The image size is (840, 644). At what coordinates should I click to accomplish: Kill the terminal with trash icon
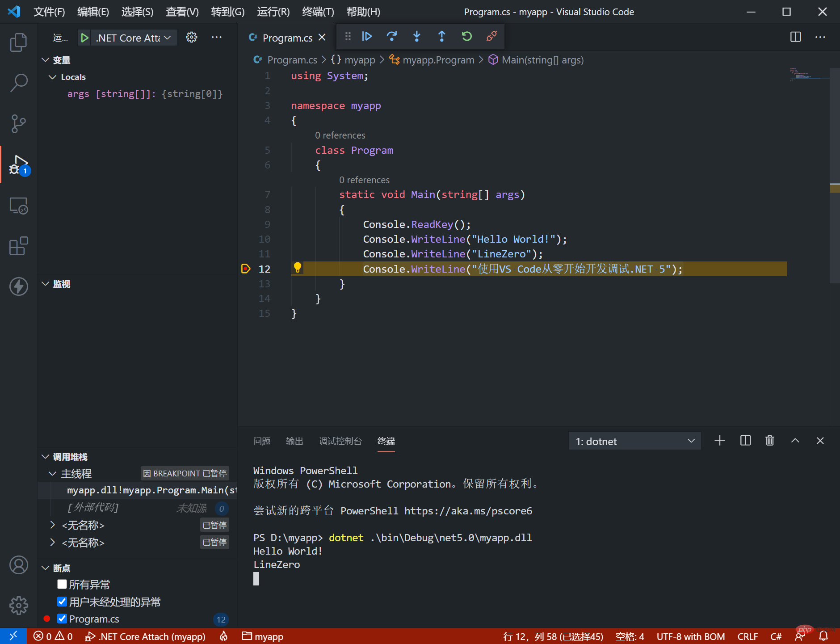pos(769,441)
